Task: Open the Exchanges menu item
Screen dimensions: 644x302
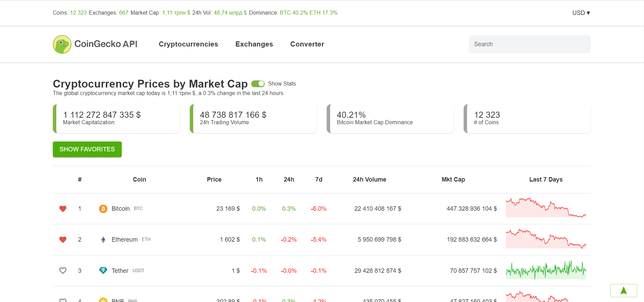Action: pyautogui.click(x=254, y=44)
